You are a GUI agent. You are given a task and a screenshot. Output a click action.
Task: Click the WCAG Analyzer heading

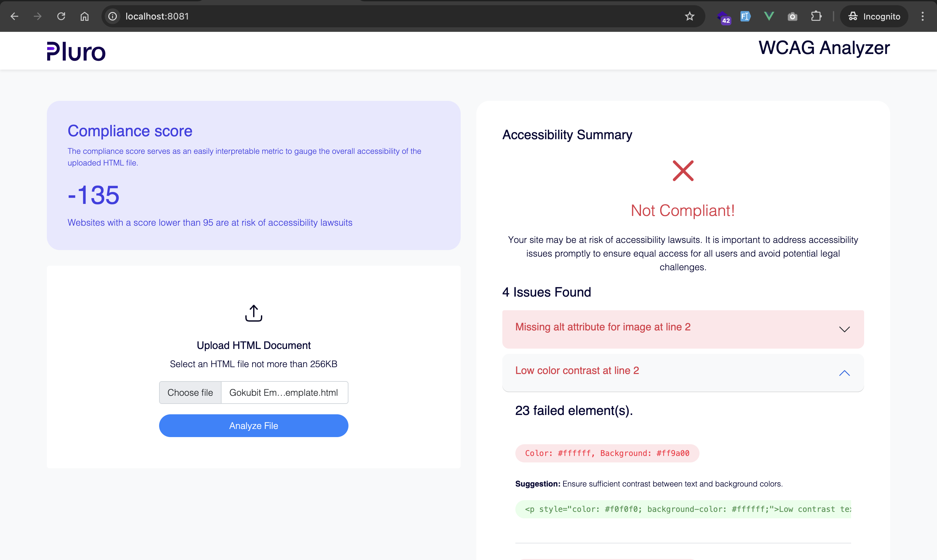(824, 48)
